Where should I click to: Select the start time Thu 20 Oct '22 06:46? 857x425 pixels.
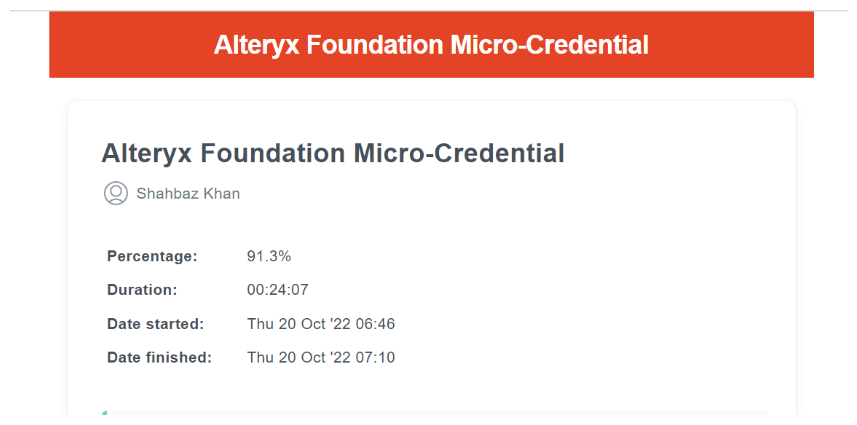tap(321, 324)
